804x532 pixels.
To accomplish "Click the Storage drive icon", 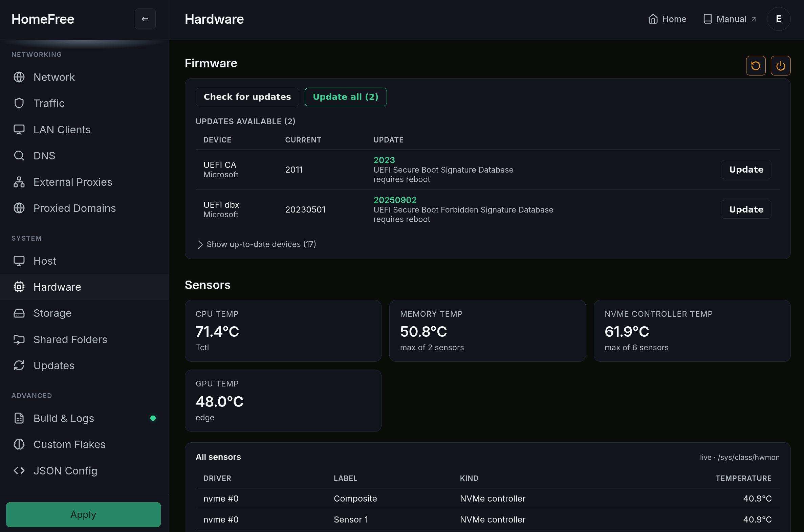I will click(19, 313).
